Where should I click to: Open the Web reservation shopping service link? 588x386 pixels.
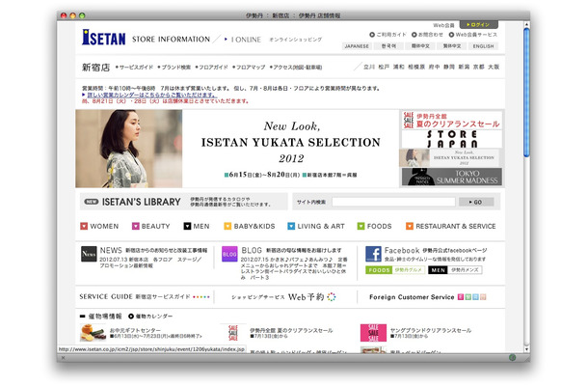click(283, 297)
